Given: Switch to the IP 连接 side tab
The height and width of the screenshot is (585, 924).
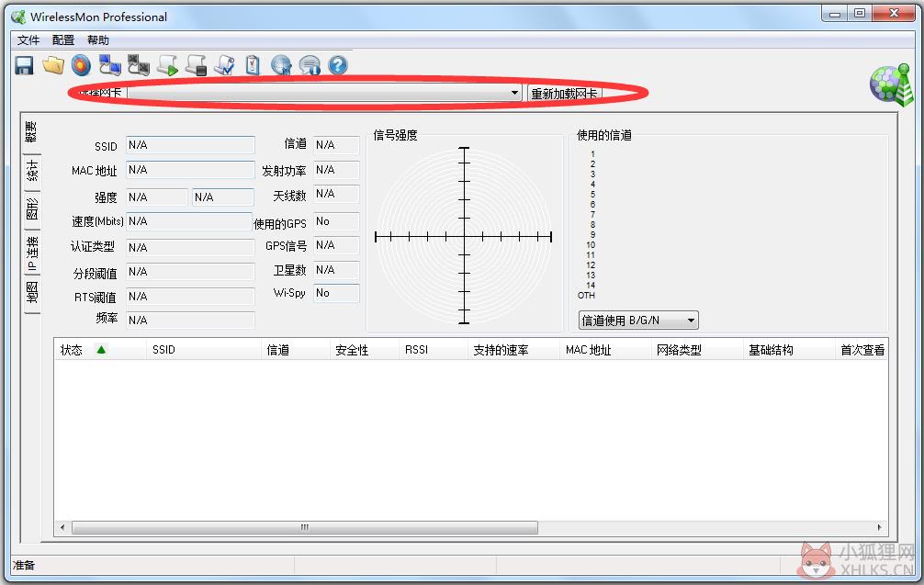Looking at the screenshot, I should click(x=32, y=253).
